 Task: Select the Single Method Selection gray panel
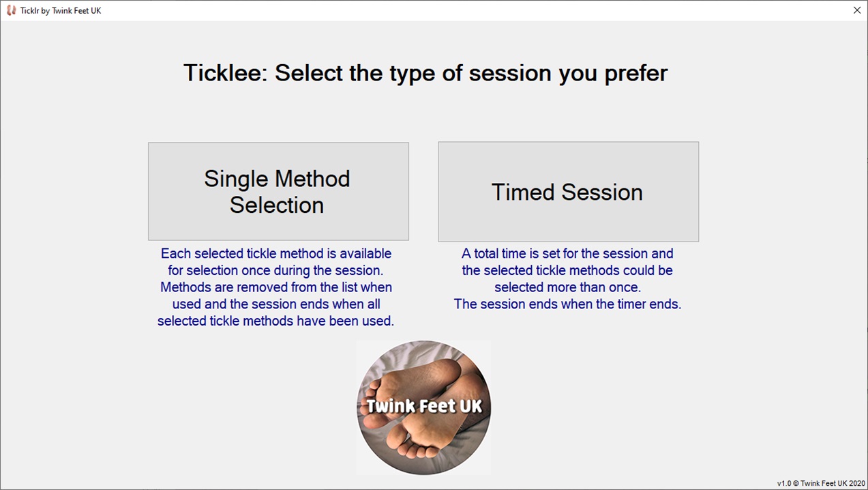pyautogui.click(x=278, y=191)
